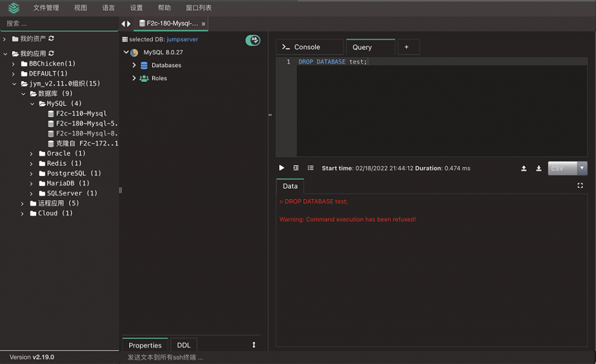
Task: Refresh 我的资产 with the sync icon
Action: click(x=51, y=38)
